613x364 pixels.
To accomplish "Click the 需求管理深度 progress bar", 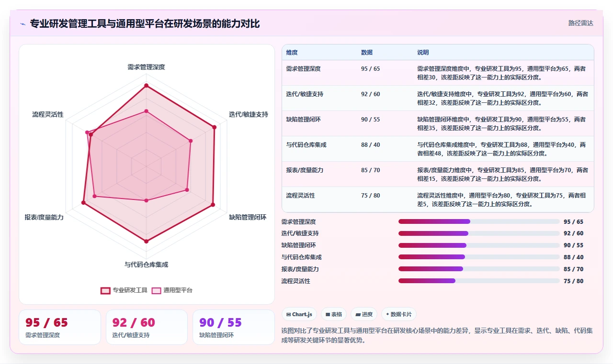I will 479,221.
